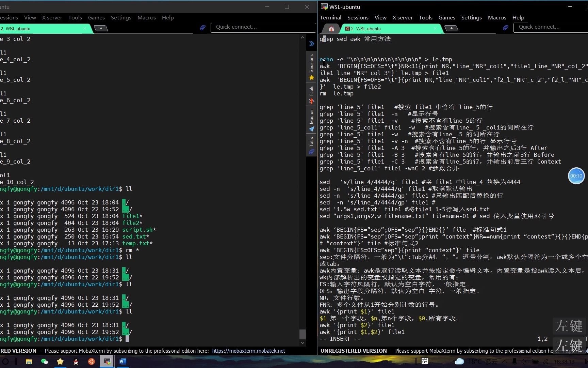Click the home tab icon in right window

point(331,29)
